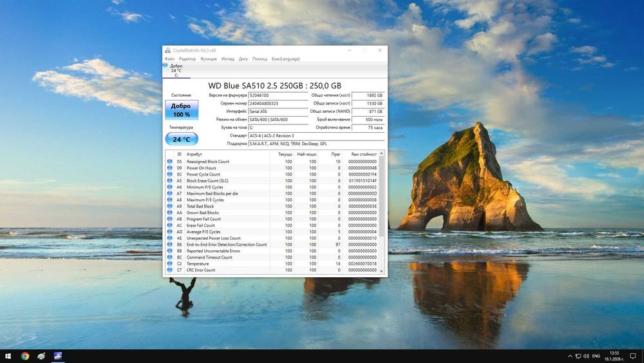Open the Език(Language) menu

click(285, 59)
